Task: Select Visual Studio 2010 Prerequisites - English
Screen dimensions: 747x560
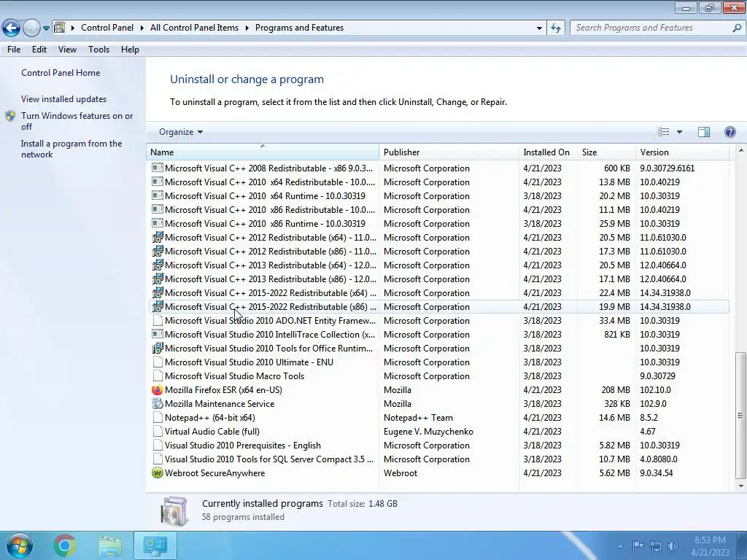Action: coord(438,446)
